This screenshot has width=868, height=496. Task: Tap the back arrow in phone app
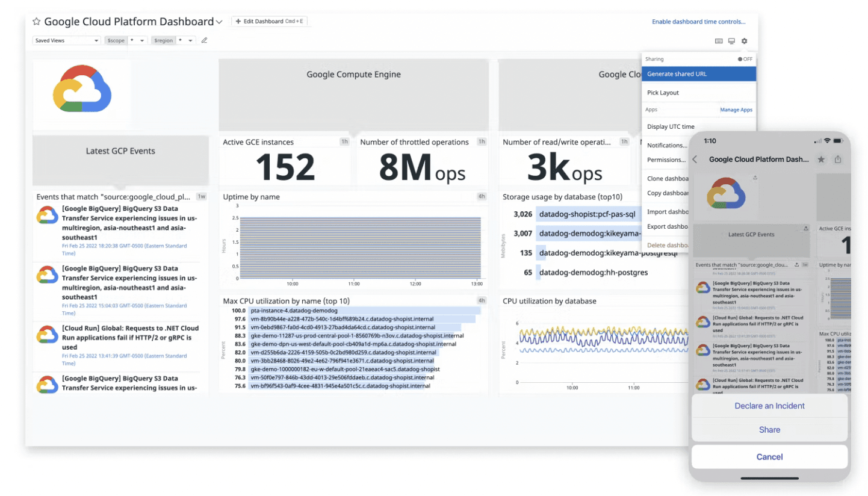[x=695, y=160]
